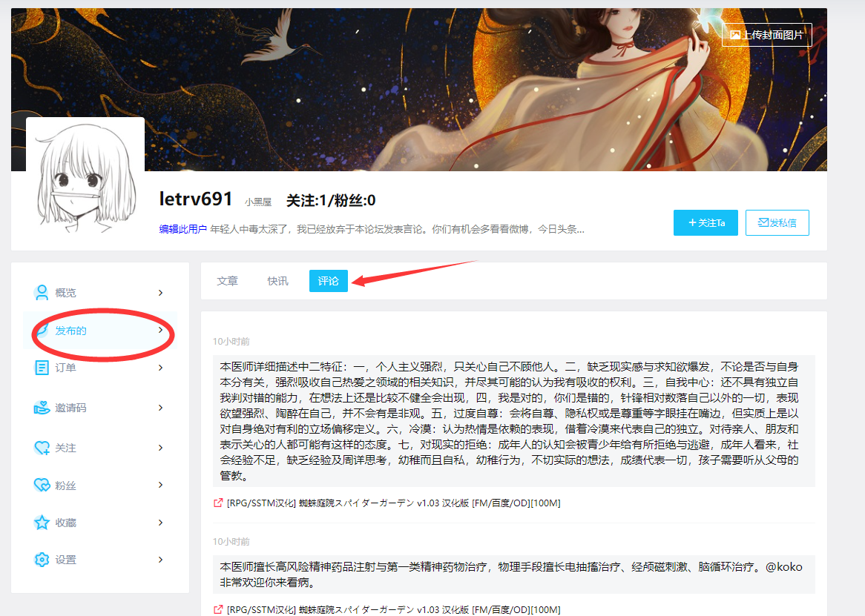Viewport: 865px width, 616px height.
Task: Expand the 订单 chevron arrow
Action: 160,368
